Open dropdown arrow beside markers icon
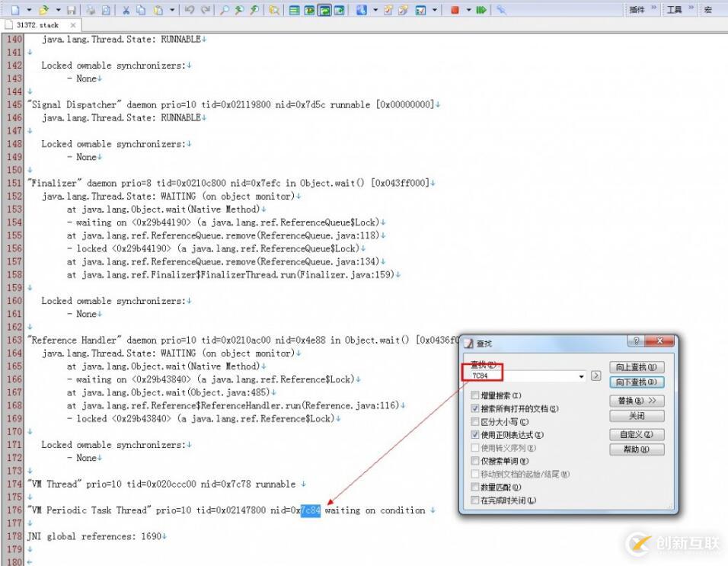This screenshot has height=566, width=728. tap(435, 10)
